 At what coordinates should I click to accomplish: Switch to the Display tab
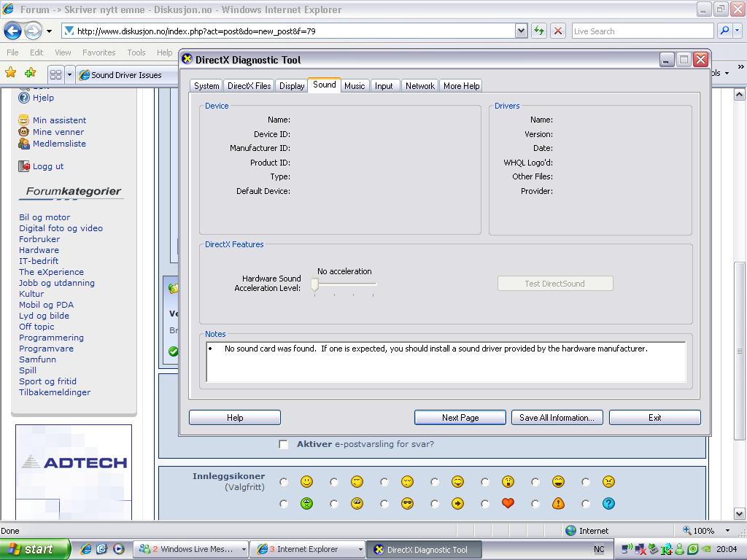(292, 86)
